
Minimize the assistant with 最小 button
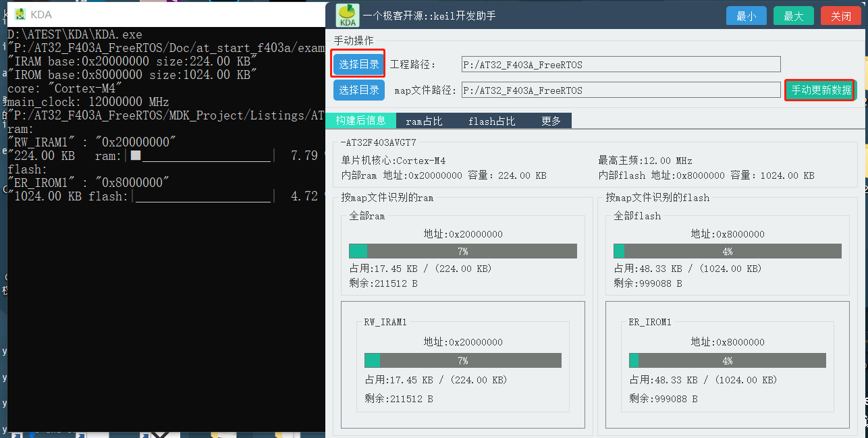click(x=746, y=16)
